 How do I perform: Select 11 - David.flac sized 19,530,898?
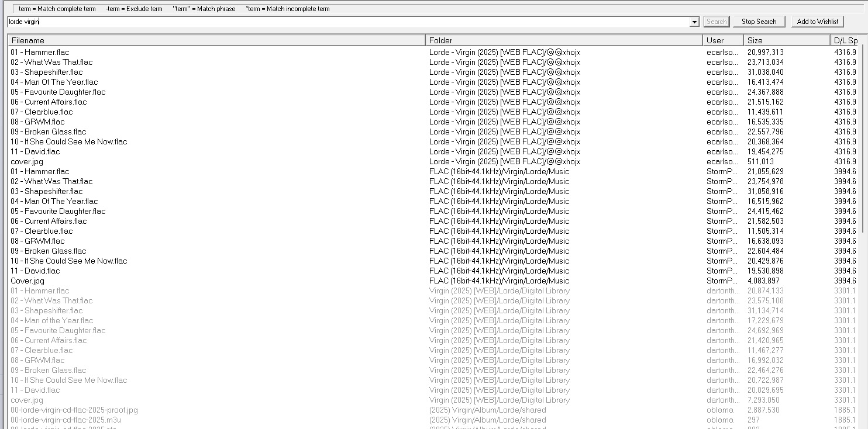pos(35,271)
